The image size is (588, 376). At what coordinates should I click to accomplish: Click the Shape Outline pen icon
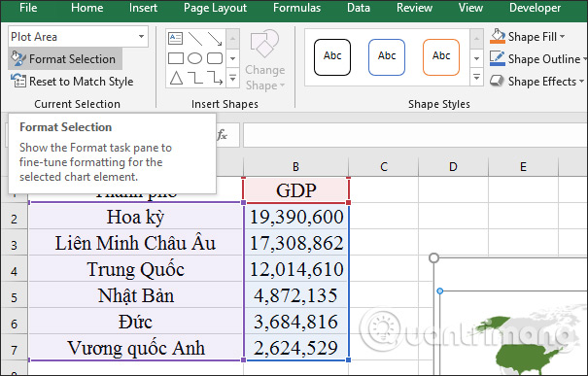(x=498, y=59)
